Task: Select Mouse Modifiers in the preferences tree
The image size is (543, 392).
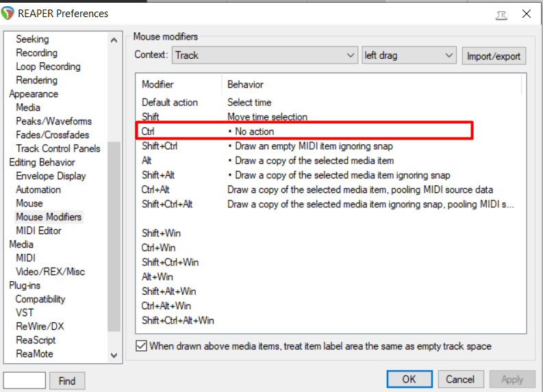Action: (49, 217)
